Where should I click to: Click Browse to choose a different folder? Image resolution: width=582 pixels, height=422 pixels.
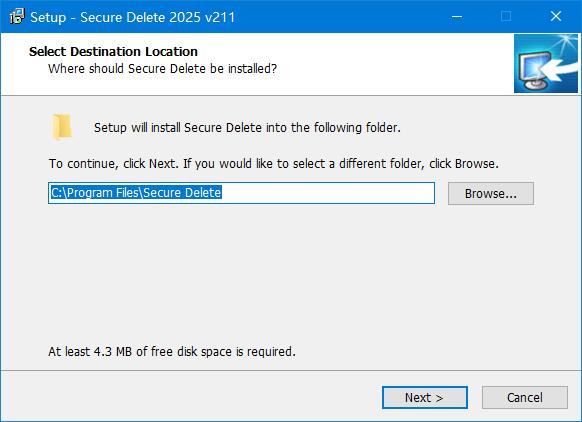[x=491, y=193]
